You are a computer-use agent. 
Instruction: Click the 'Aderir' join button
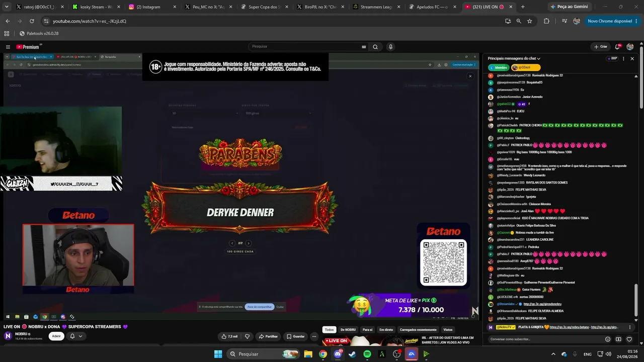point(56,336)
